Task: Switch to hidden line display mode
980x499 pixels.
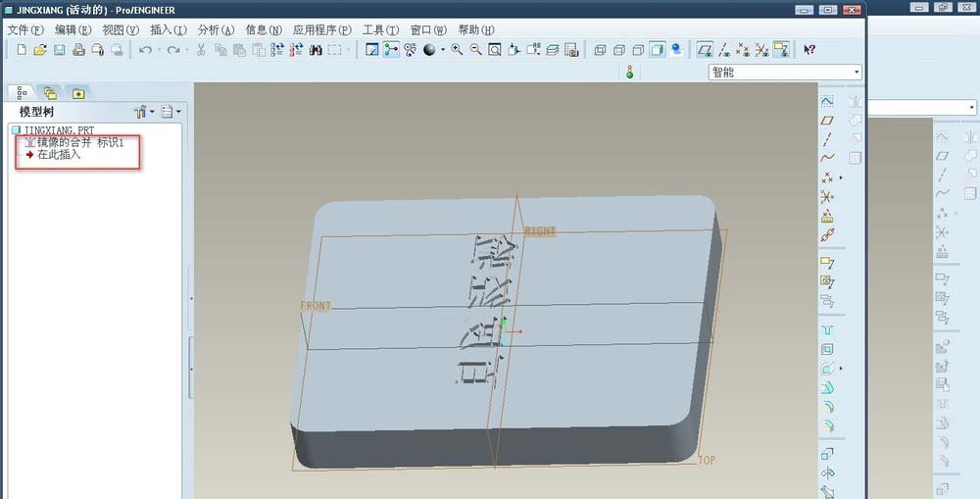Action: click(x=618, y=50)
